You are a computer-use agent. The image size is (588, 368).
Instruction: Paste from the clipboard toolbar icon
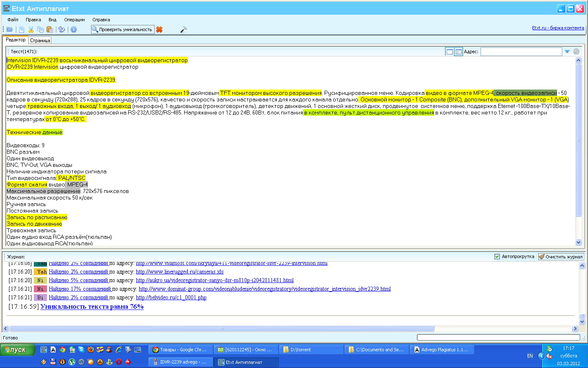pos(49,29)
